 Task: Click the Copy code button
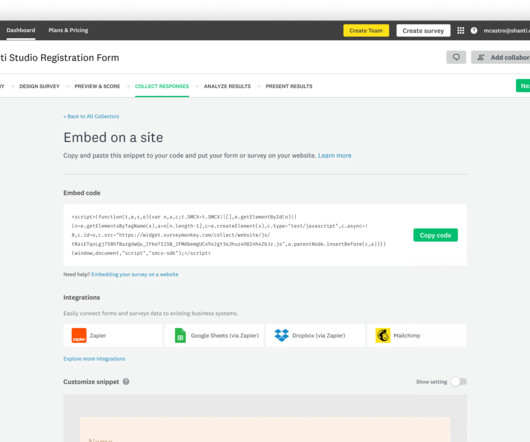435,235
